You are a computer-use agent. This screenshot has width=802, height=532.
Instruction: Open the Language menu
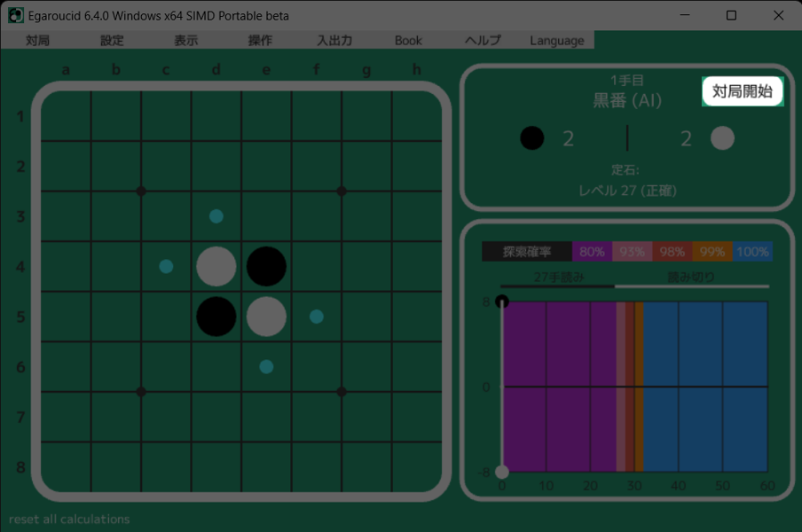tap(556, 40)
